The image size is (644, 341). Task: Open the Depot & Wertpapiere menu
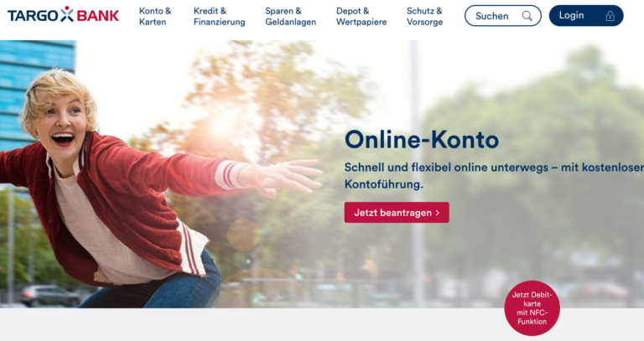(361, 17)
